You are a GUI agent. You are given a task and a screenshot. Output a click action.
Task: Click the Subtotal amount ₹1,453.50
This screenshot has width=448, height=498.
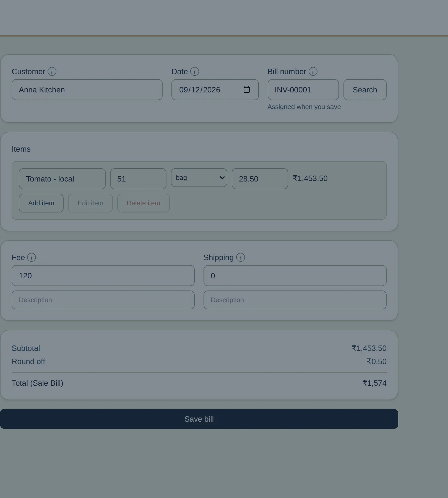click(x=369, y=348)
